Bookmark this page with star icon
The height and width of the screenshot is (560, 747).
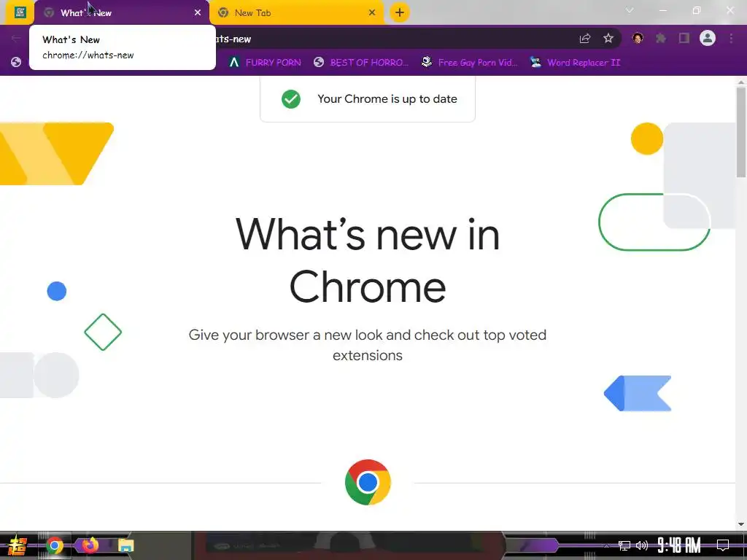608,39
